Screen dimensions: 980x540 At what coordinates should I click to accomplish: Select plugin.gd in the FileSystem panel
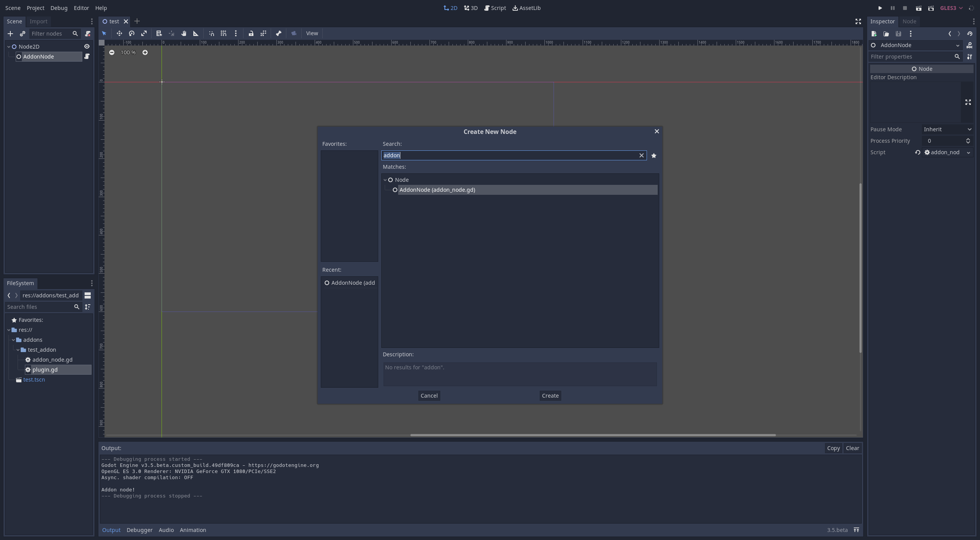click(46, 370)
